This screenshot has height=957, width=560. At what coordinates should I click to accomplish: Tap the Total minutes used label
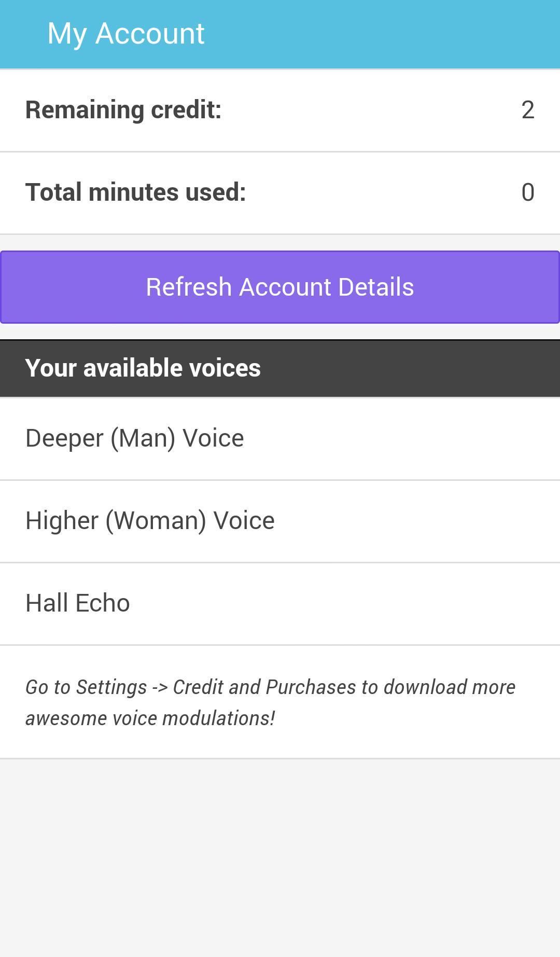pyautogui.click(x=136, y=192)
